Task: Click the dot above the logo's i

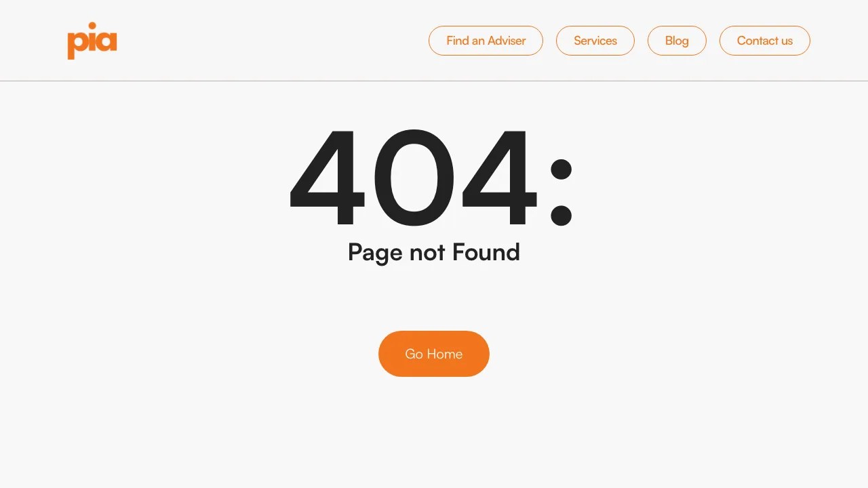Action: (93, 26)
